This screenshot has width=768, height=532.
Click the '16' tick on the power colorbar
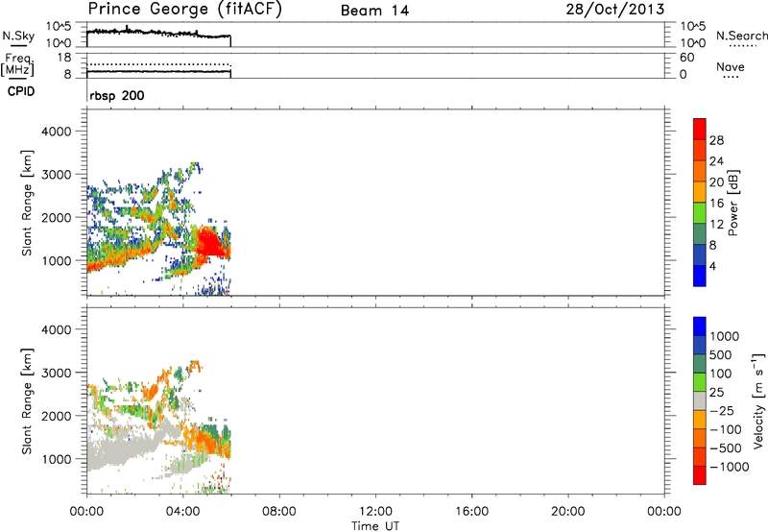coord(716,204)
